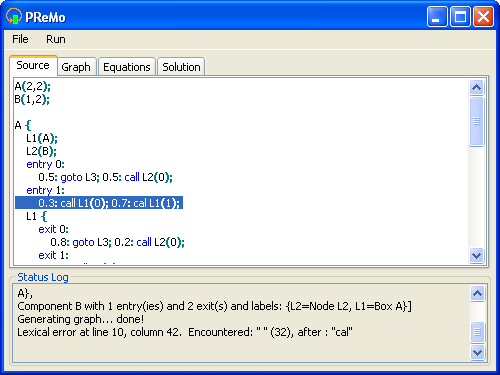Screen dimensions: 500x375
Task: Click the source editor scroll up arrow
Action: click(x=476, y=87)
